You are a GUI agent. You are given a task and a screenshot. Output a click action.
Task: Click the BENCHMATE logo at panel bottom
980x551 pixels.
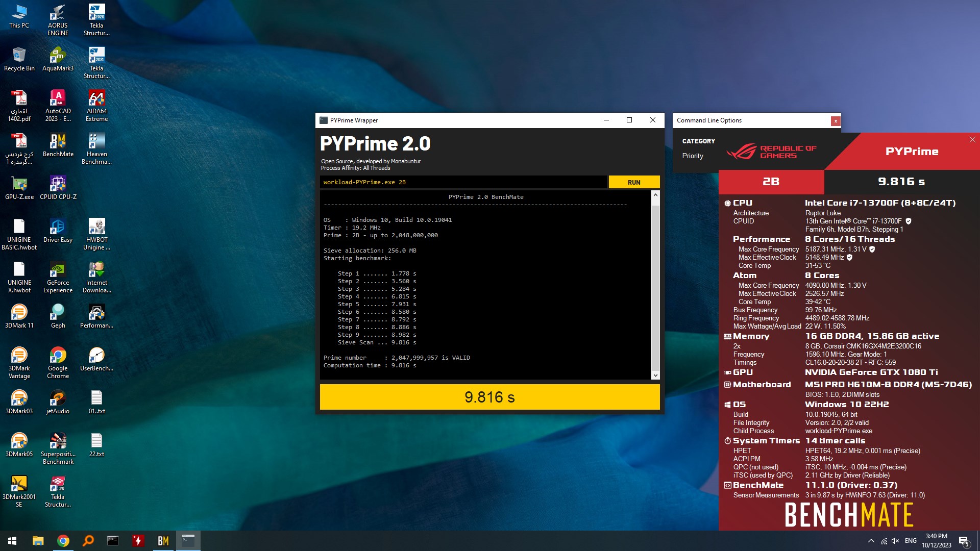849,514
